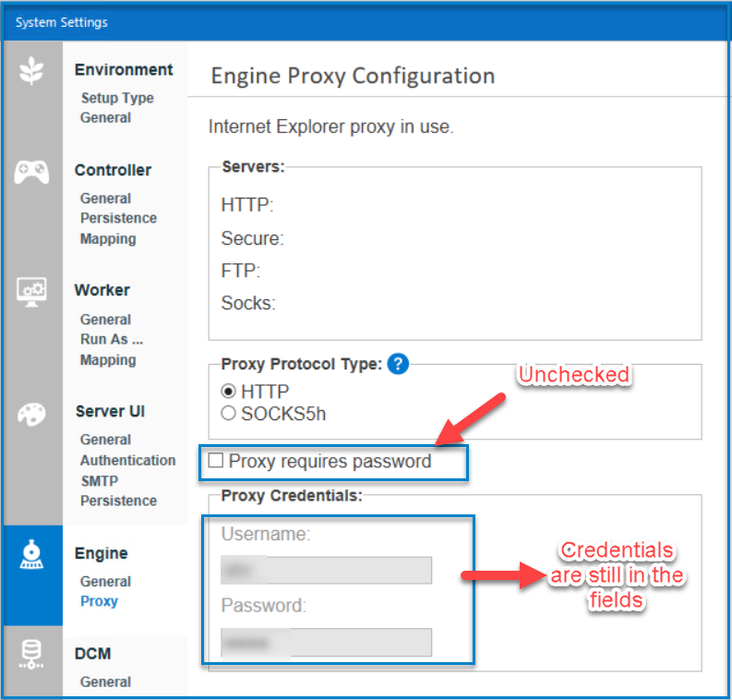Screen dimensions: 732x700
Task: Click the Username input field
Action: [326, 570]
